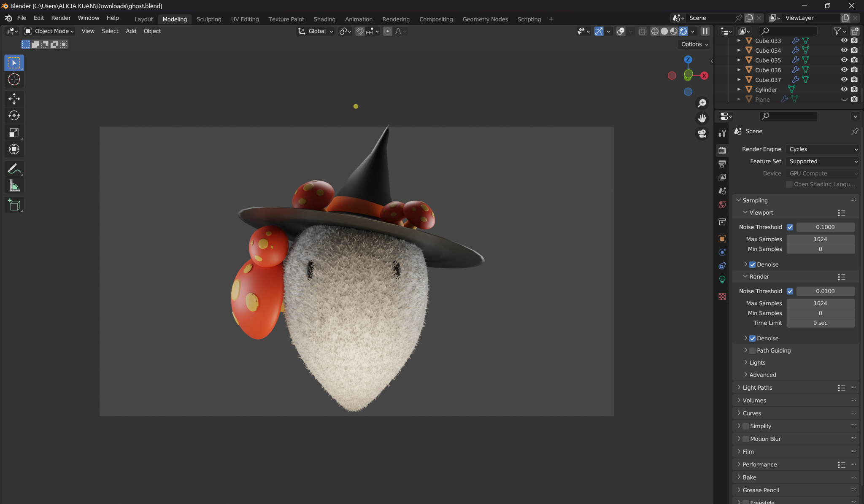Click the pan view hand icon
This screenshot has width=864, height=504.
(x=702, y=119)
